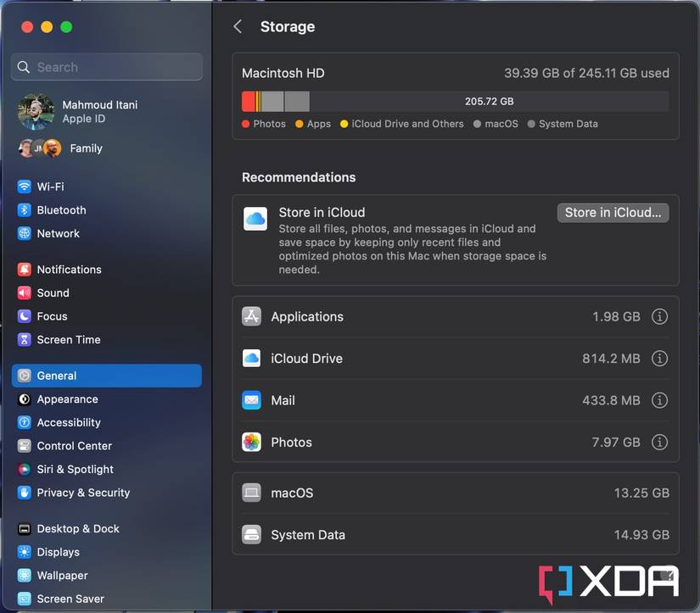The image size is (700, 613).
Task: Open Bluetooth settings icon
Action: pos(24,209)
